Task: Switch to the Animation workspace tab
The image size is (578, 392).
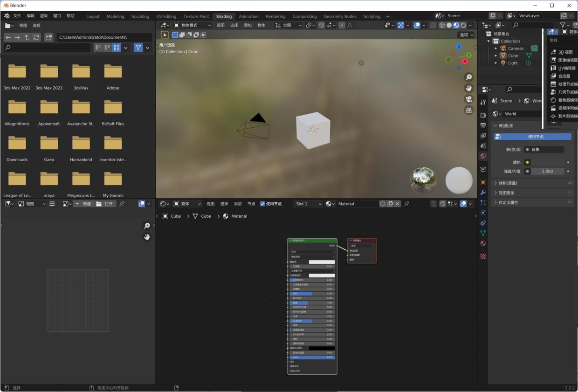Action: [x=248, y=16]
